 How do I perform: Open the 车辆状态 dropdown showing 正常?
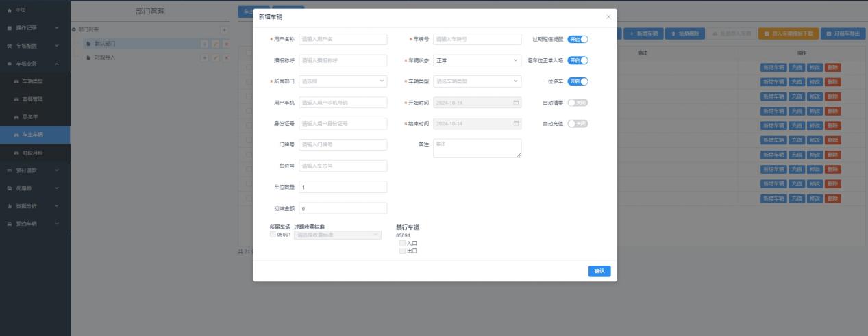pos(478,60)
